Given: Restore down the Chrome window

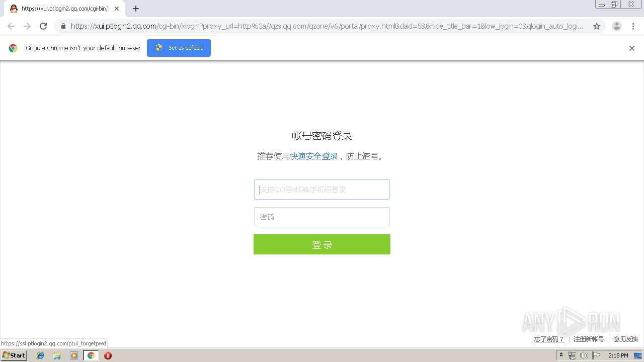Looking at the screenshot, I should pyautogui.click(x=614, y=5).
